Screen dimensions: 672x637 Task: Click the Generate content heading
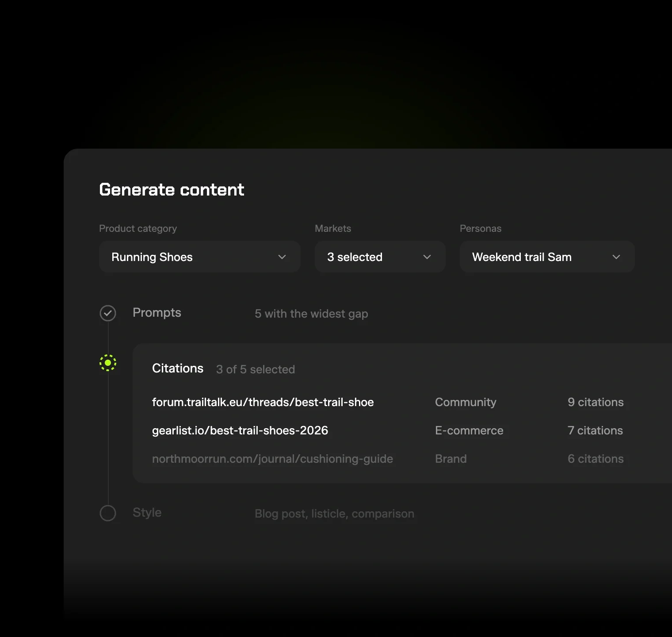click(172, 190)
